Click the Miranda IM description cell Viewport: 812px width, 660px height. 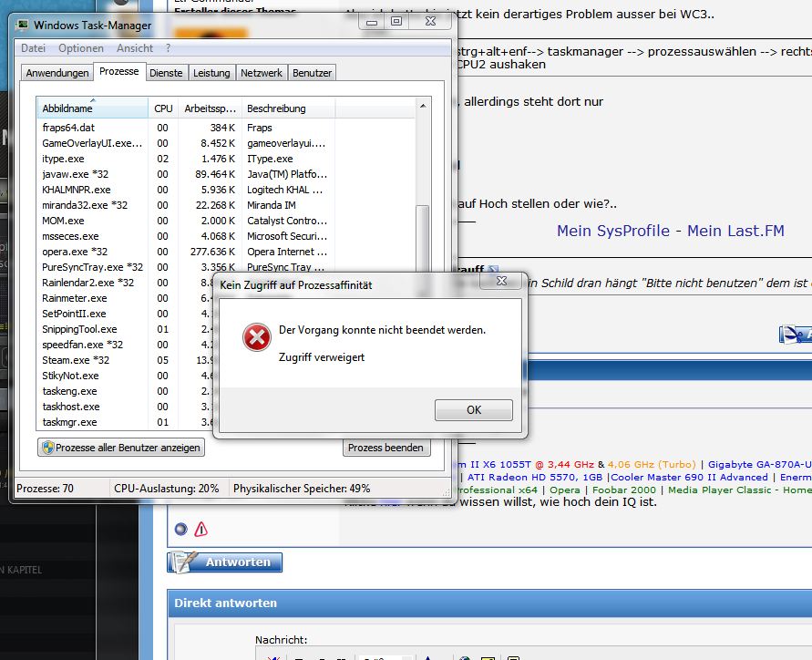(272, 205)
